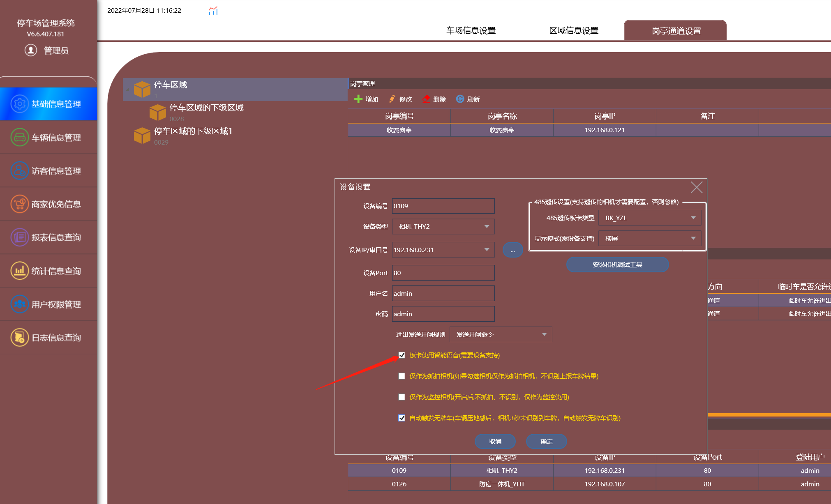
Task: Click the 管理员 user avatar icon
Action: coord(31,50)
